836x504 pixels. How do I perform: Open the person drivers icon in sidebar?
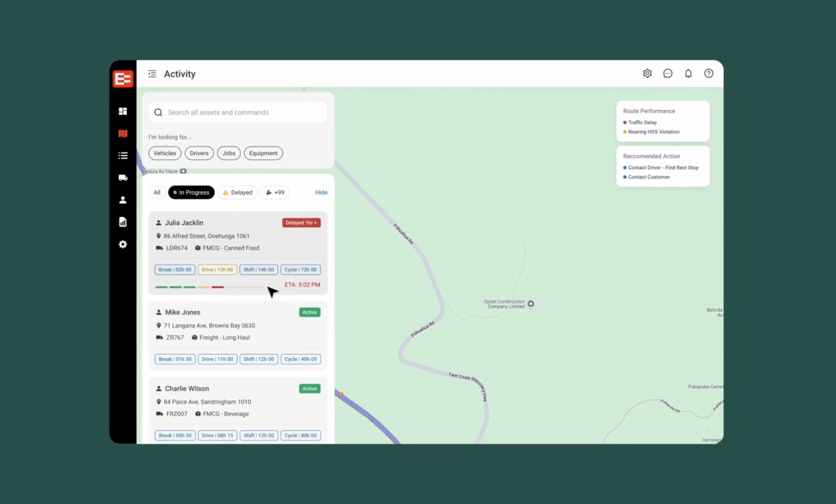[x=123, y=200]
